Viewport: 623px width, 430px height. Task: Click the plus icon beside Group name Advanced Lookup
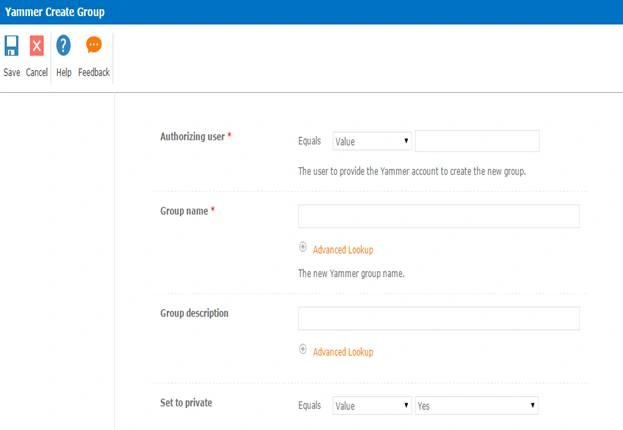[303, 247]
